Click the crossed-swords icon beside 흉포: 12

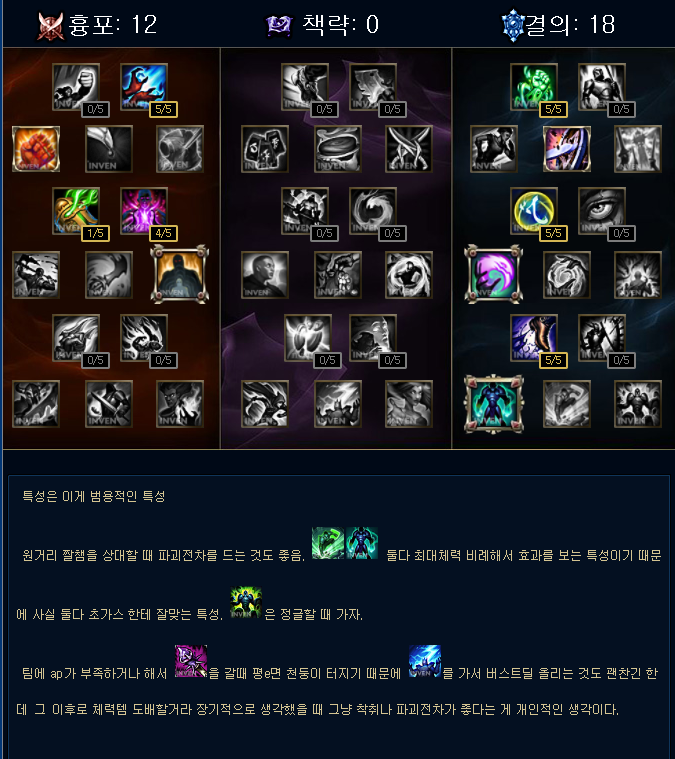coord(51,25)
